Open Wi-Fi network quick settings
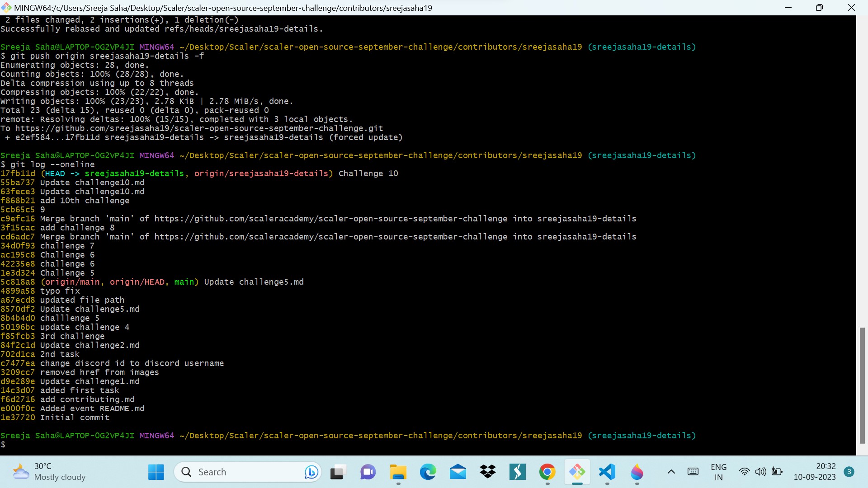868x488 pixels. (744, 472)
